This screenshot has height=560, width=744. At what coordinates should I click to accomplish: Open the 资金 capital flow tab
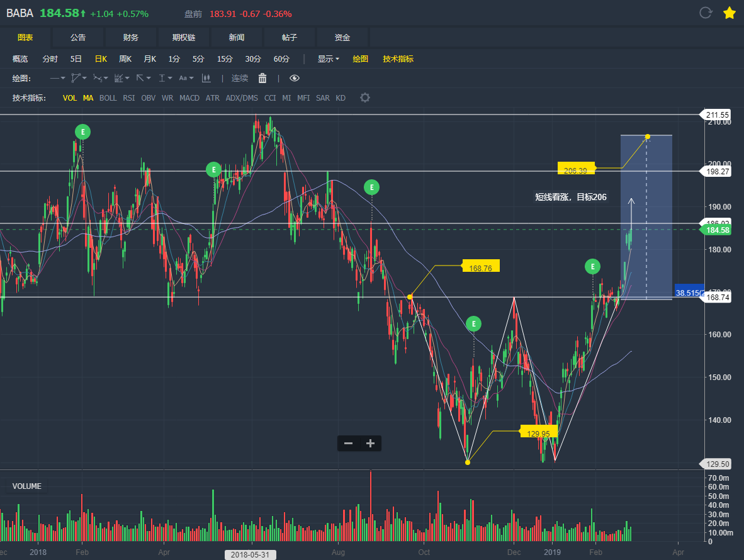(x=342, y=38)
